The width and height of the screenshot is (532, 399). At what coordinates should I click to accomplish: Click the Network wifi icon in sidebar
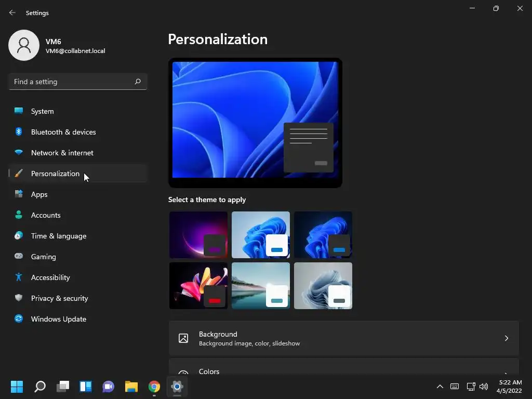click(19, 152)
